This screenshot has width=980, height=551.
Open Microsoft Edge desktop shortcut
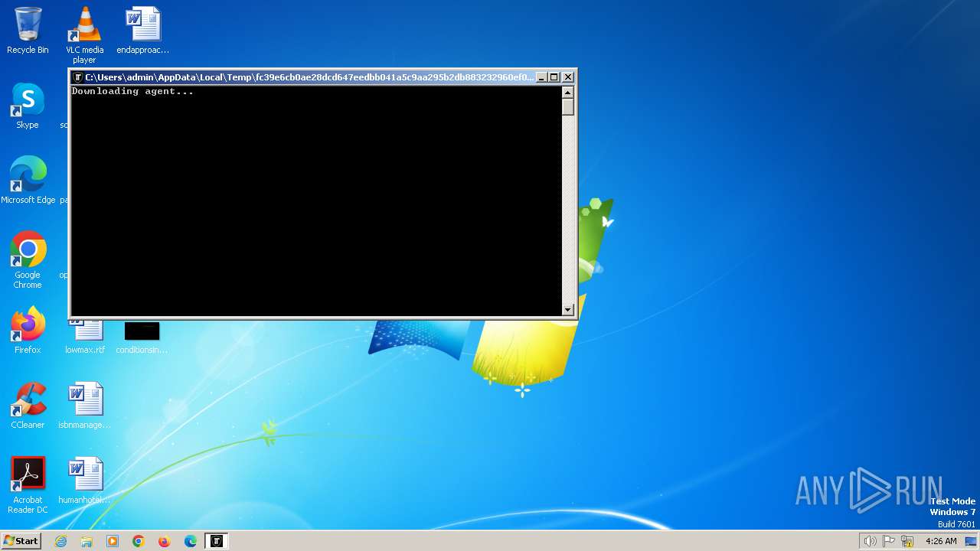(28, 181)
